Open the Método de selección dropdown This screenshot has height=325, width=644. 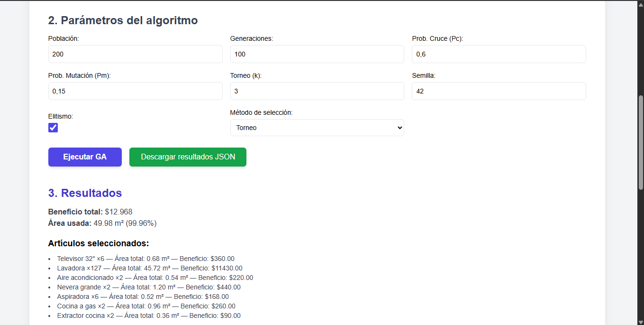317,127
